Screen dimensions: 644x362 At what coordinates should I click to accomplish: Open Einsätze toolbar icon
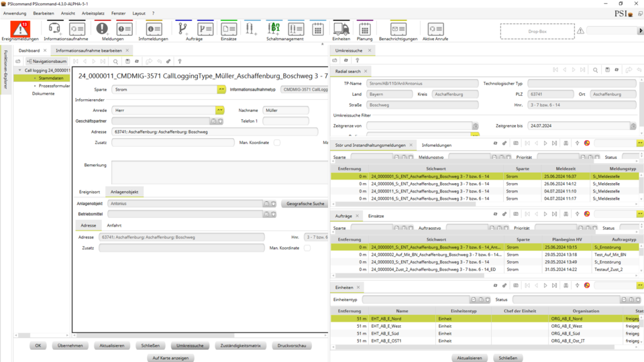click(x=229, y=29)
